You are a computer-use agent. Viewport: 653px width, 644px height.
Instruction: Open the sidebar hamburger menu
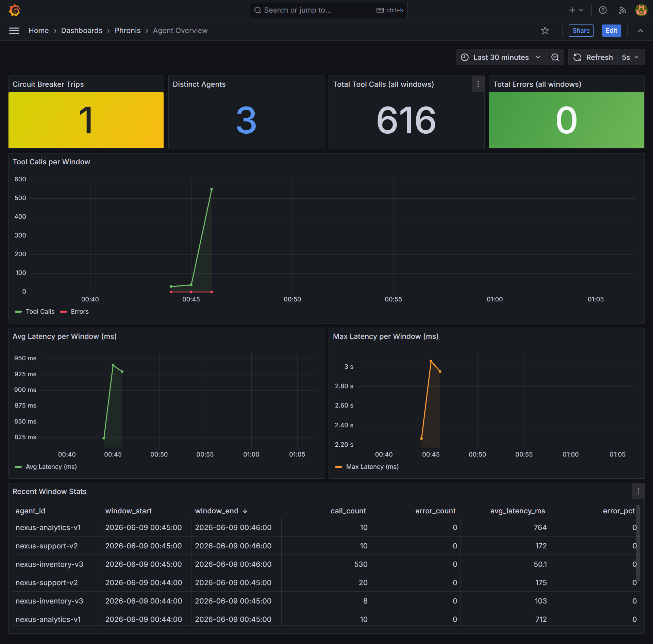pos(14,31)
